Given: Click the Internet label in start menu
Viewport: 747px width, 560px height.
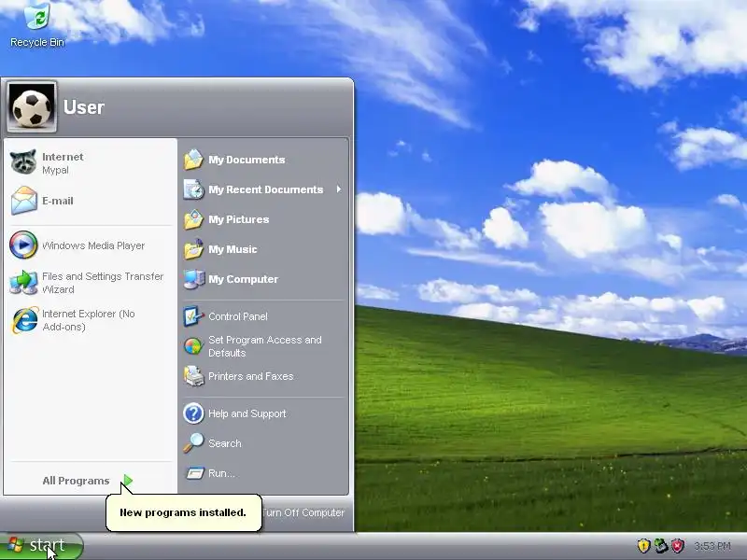Looking at the screenshot, I should [63, 157].
